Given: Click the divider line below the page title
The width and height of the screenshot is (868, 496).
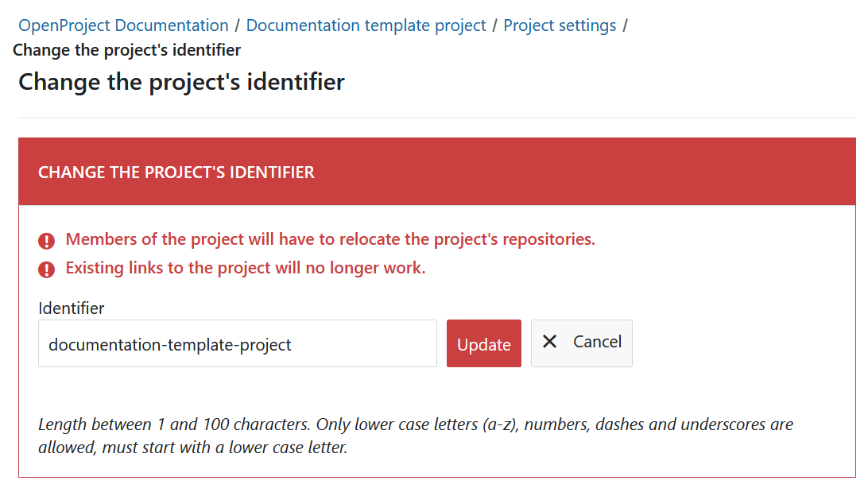Looking at the screenshot, I should (x=434, y=116).
